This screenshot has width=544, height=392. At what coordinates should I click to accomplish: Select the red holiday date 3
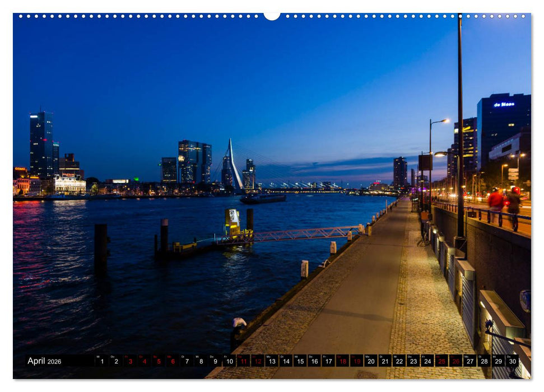tap(129, 361)
